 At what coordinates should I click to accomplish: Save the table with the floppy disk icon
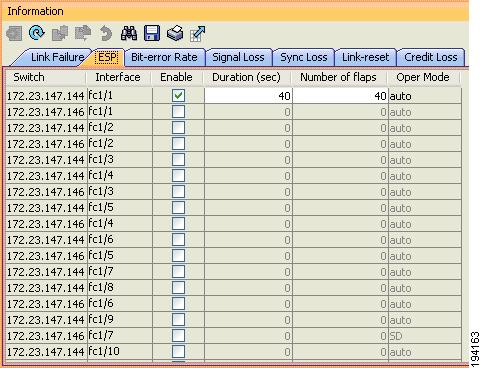pyautogui.click(x=152, y=33)
